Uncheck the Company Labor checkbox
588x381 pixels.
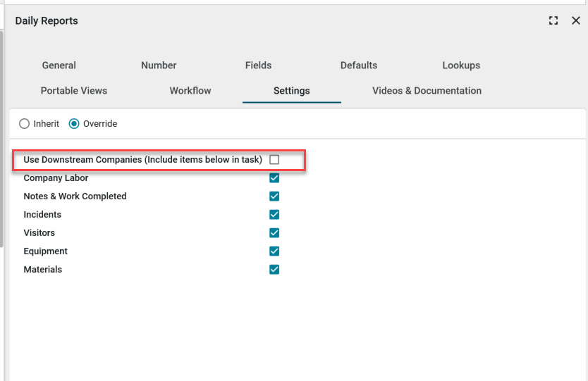pos(274,178)
